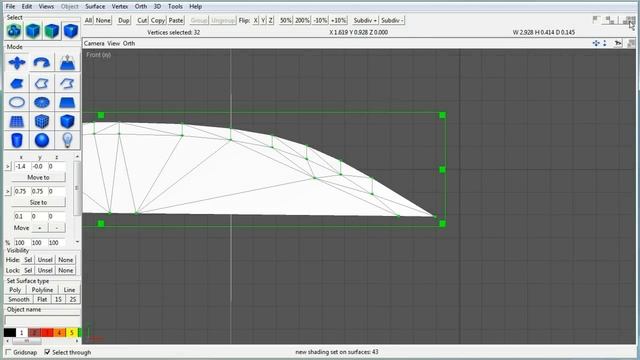Create a Rectangle plane shape
The width and height of the screenshot is (640, 360).
[67, 102]
